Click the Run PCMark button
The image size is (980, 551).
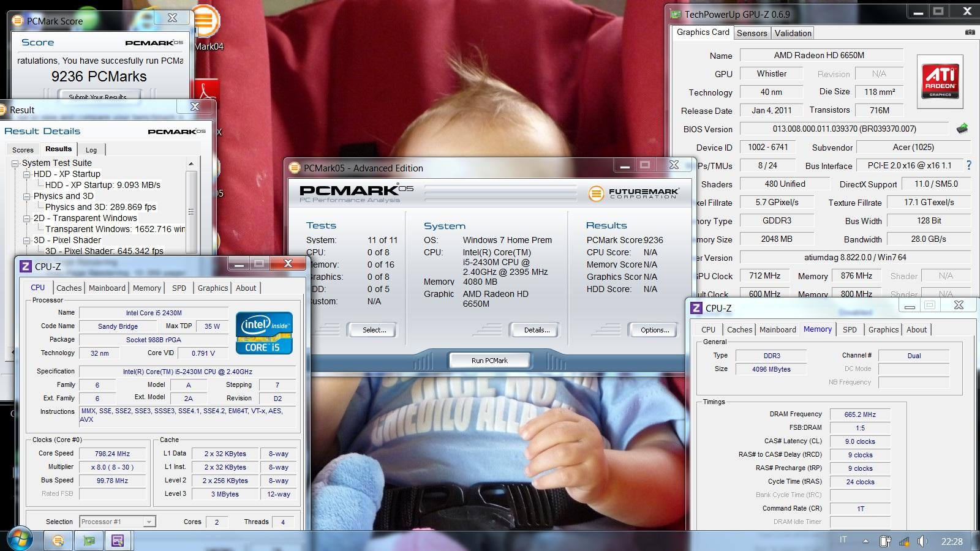pos(489,361)
